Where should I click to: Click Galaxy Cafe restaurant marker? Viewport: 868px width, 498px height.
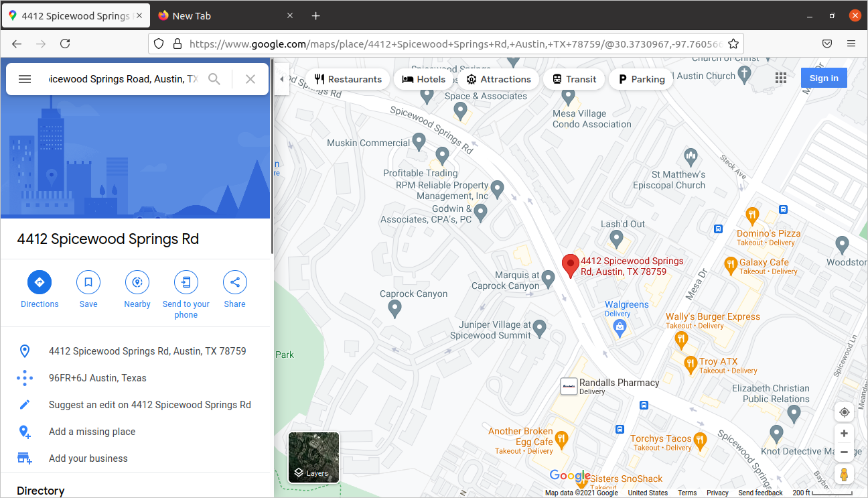click(731, 265)
